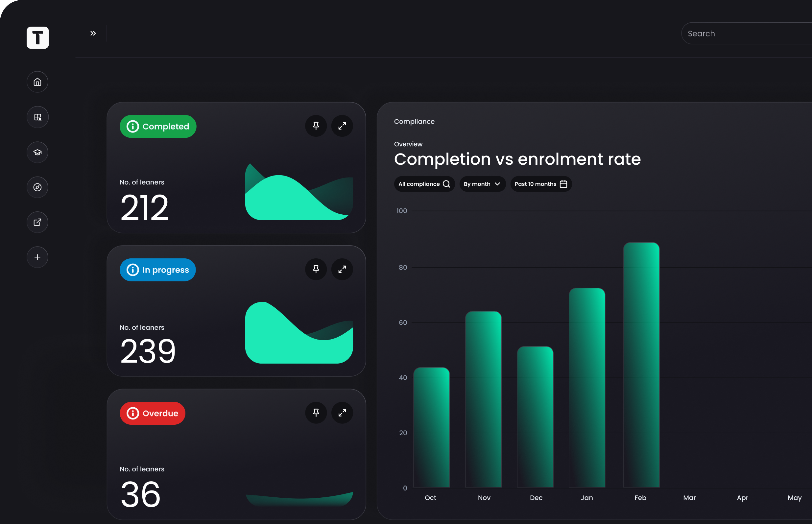Expand sidebar with double chevron
The image size is (812, 524).
click(x=93, y=33)
